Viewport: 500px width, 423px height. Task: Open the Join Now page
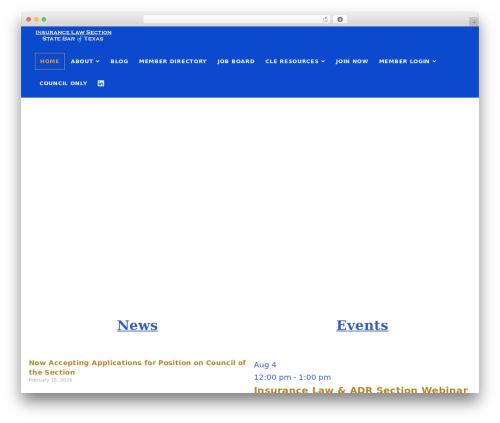point(352,61)
